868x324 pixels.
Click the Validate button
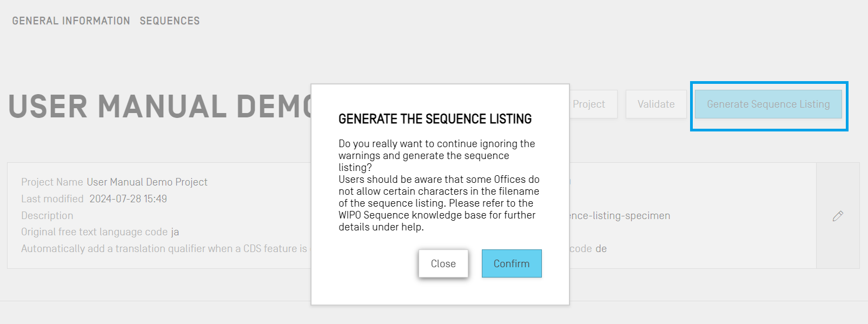pos(655,104)
